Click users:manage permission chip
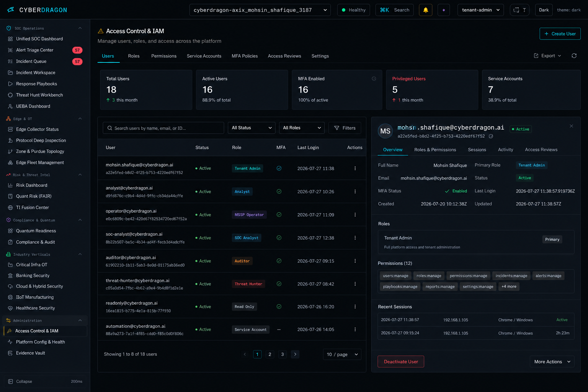588x392 pixels. pos(395,276)
